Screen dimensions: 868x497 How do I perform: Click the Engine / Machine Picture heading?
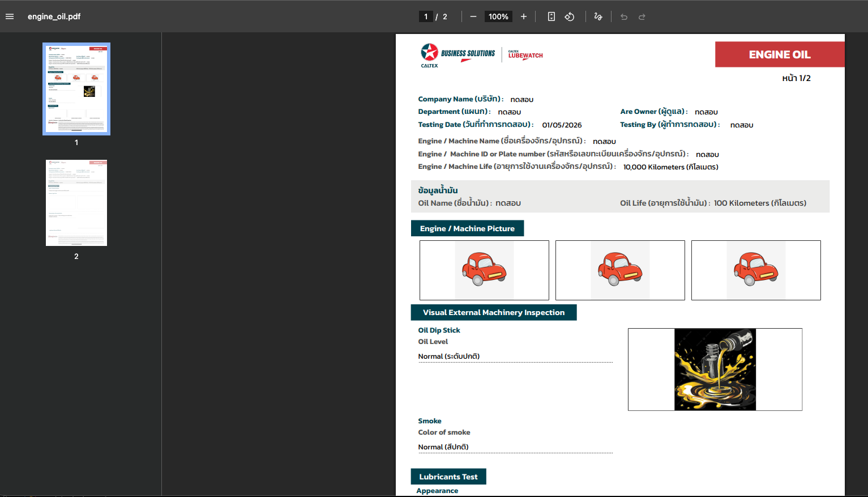(467, 228)
